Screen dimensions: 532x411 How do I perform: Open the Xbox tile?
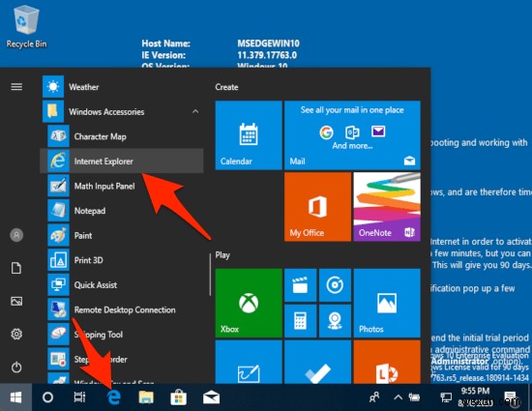coord(249,303)
